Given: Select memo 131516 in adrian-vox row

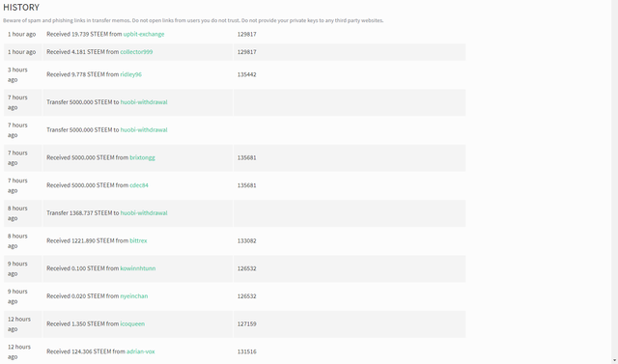Looking at the screenshot, I should (247, 351).
